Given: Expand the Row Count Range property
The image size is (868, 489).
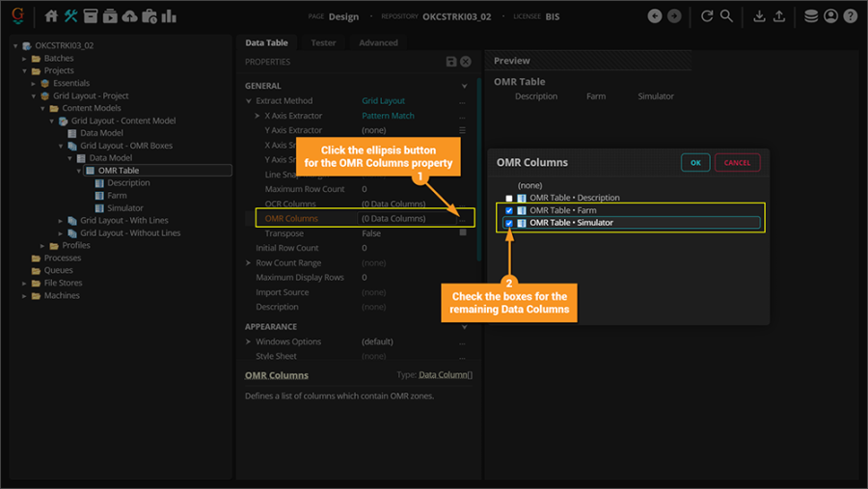Looking at the screenshot, I should click(x=248, y=263).
